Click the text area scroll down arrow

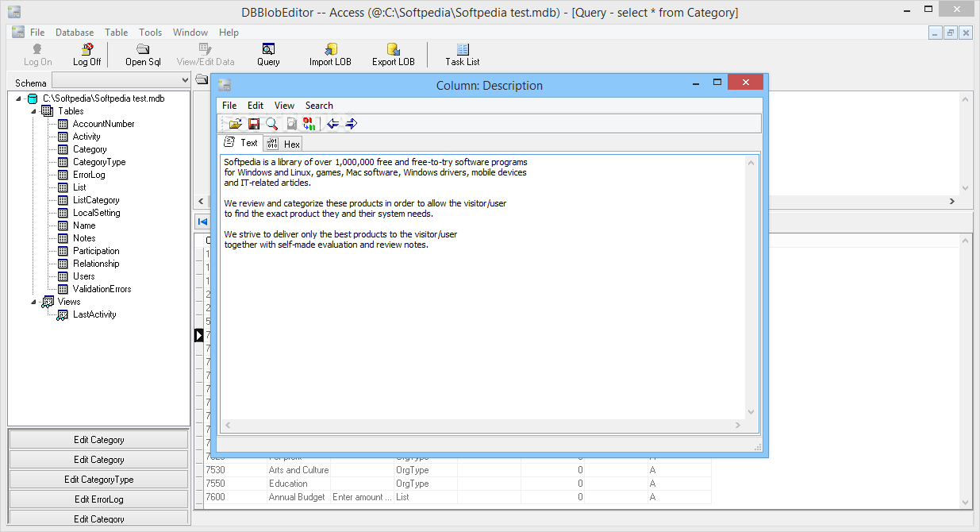click(x=751, y=411)
